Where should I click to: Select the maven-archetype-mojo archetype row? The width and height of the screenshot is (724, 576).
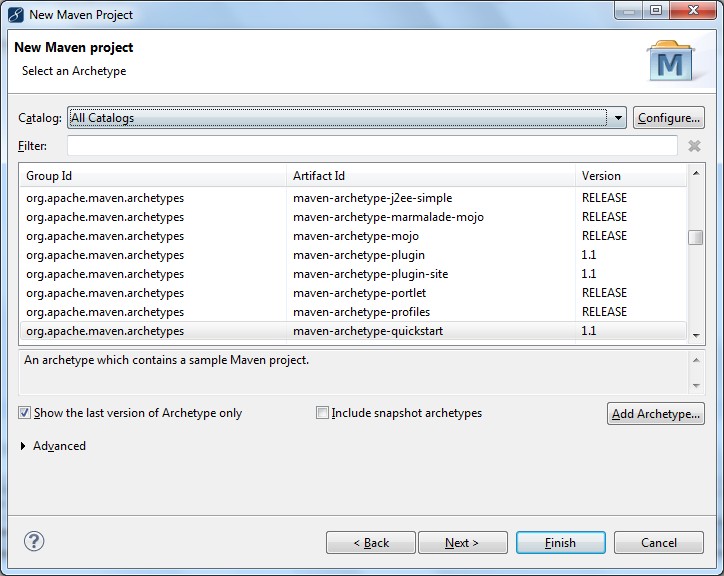pyautogui.click(x=353, y=236)
